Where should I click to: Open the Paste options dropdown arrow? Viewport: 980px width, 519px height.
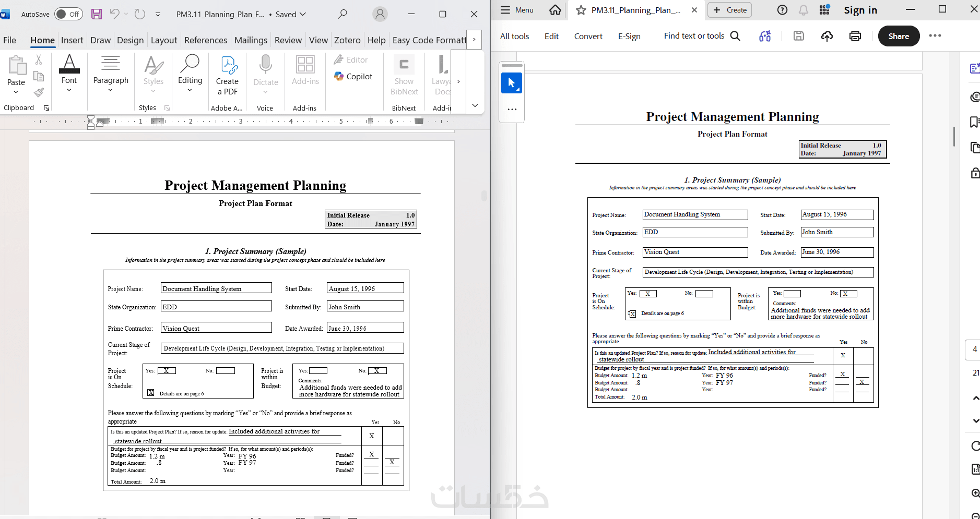(16, 92)
